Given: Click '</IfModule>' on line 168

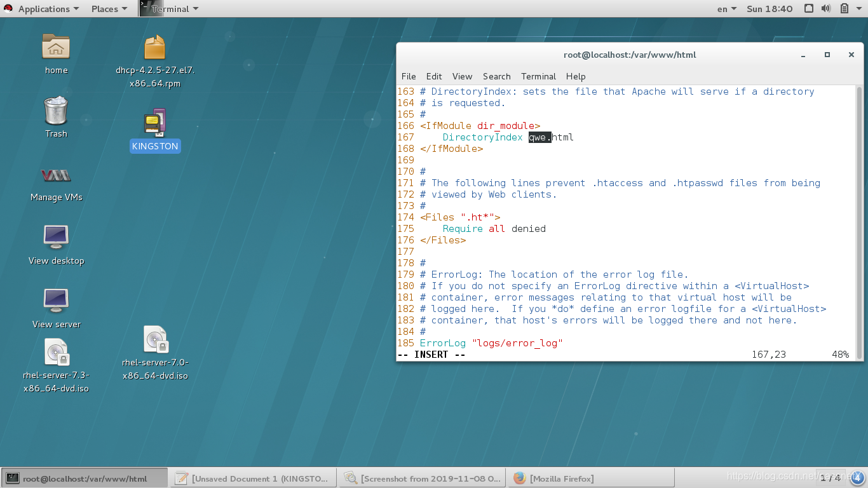Looking at the screenshot, I should [451, 149].
